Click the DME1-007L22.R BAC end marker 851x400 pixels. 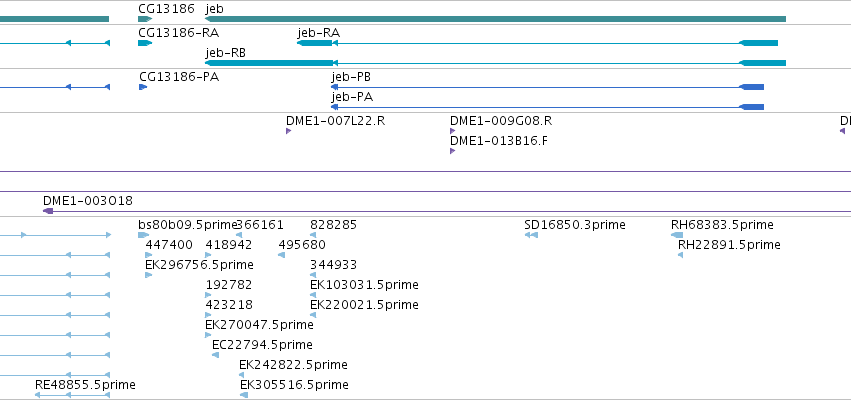pos(289,131)
